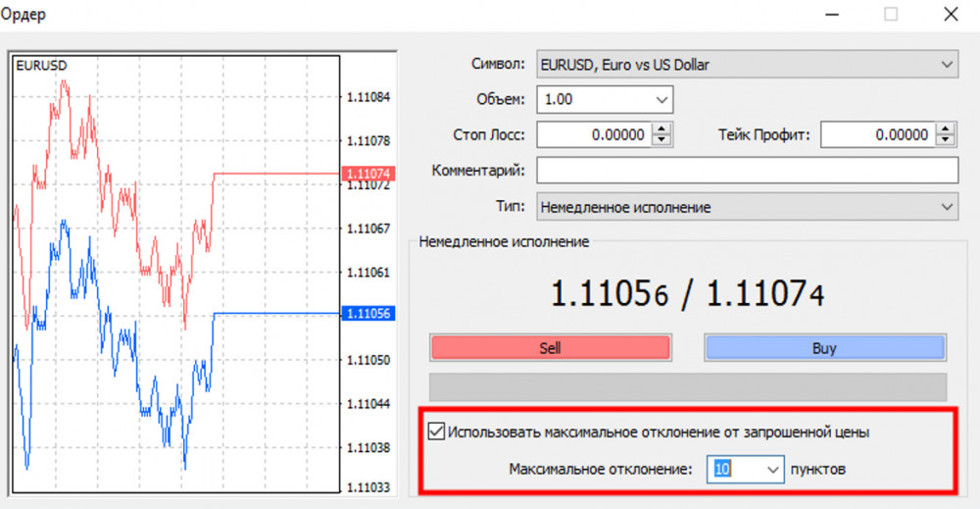The width and height of the screenshot is (980, 509).
Task: Expand the Максимальное отклонение dropdown arrow
Action: (x=773, y=470)
